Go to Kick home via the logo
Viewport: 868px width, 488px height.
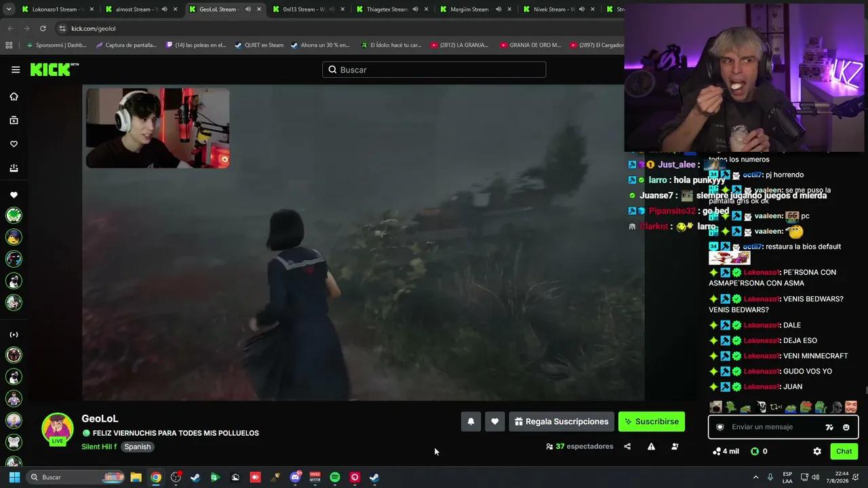[x=54, y=69]
